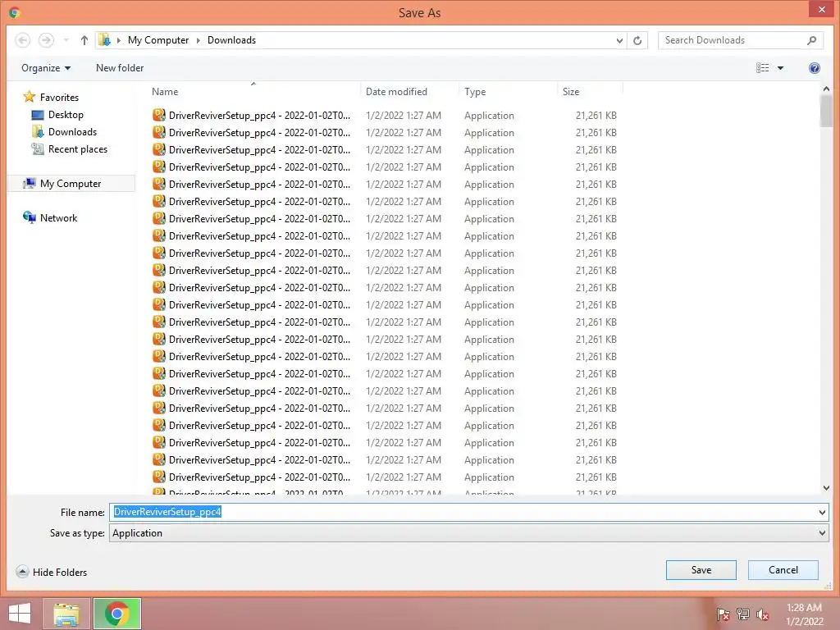Open Recent places in sidebar
This screenshot has height=630, width=840.
78,149
